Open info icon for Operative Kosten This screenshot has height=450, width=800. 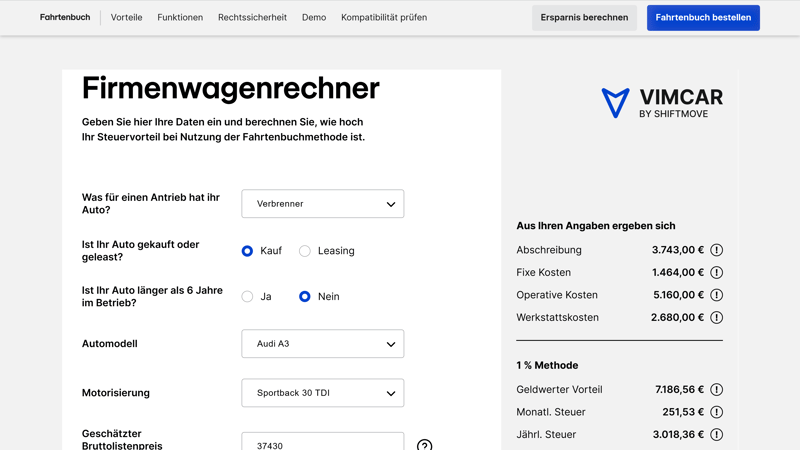716,295
